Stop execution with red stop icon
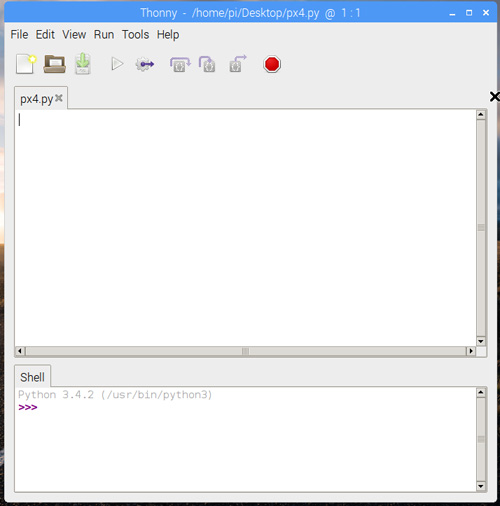This screenshot has height=506, width=500. click(272, 64)
